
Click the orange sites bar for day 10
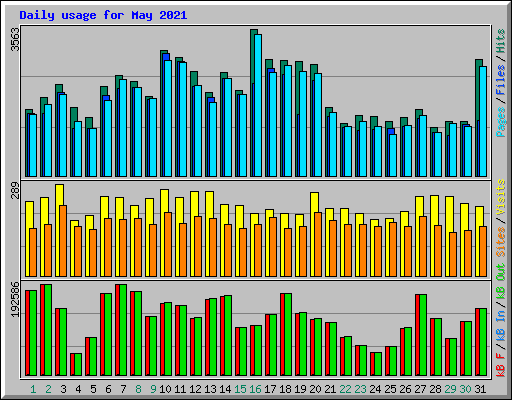pos(168,244)
